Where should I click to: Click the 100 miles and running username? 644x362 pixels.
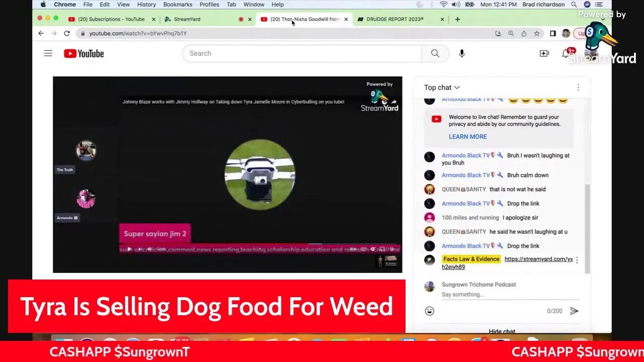click(470, 218)
